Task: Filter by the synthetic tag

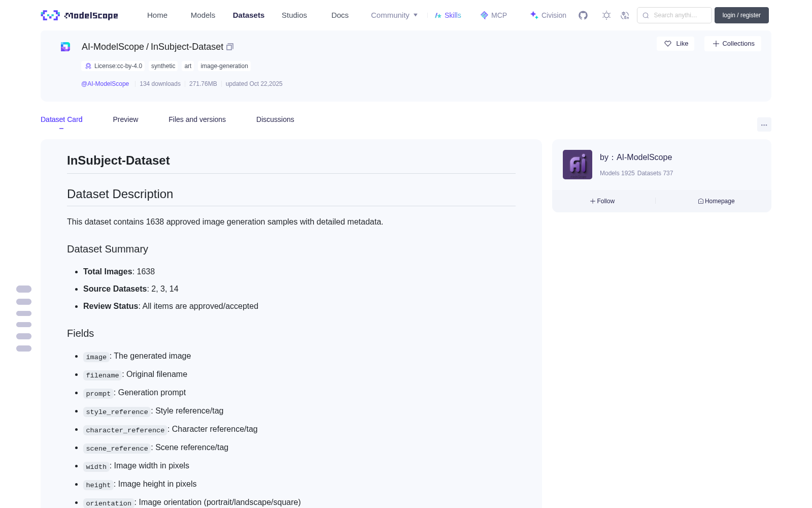Action: click(x=163, y=66)
